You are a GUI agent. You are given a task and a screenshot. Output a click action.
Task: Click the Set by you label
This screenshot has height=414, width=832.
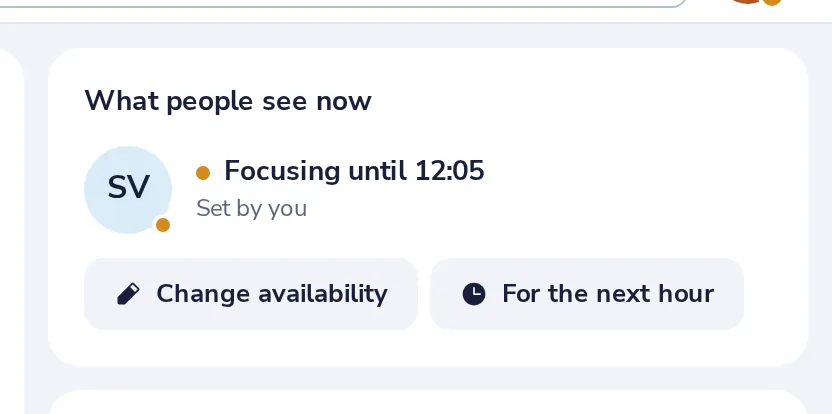click(x=252, y=209)
